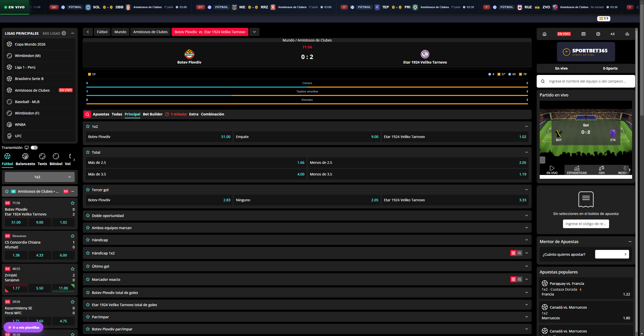Expand Botev Plovdiv total de goles
Screen dimensions: 644x336
click(x=527, y=292)
